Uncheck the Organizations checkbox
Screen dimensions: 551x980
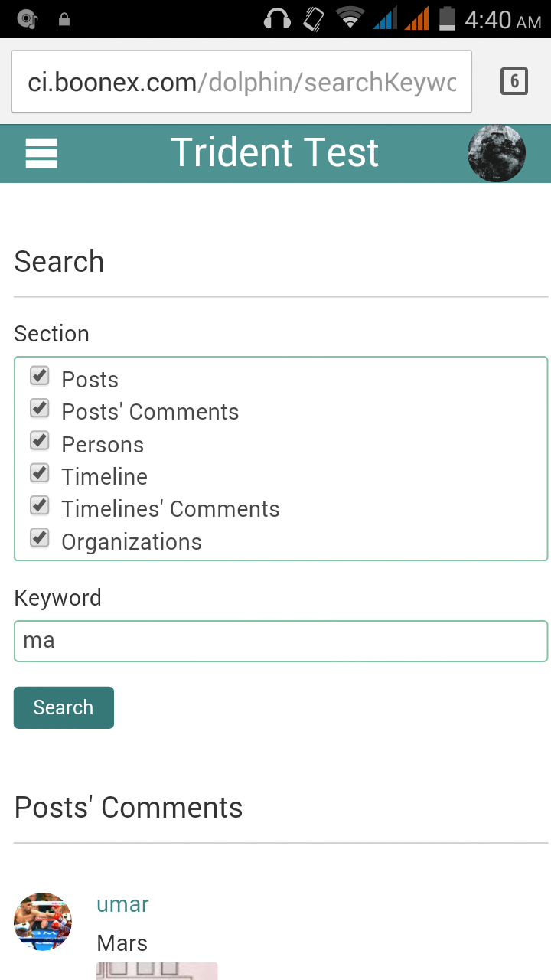tap(40, 538)
